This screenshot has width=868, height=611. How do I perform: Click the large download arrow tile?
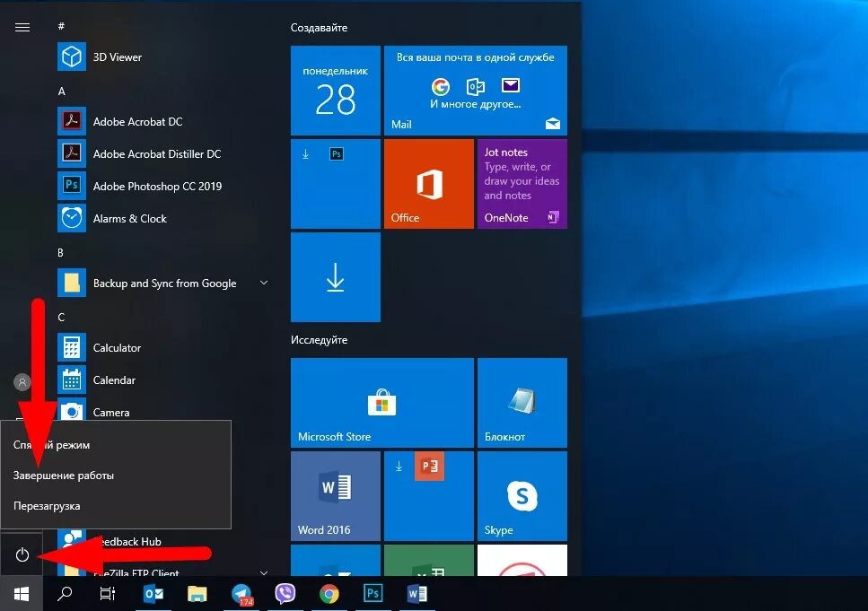coord(336,276)
